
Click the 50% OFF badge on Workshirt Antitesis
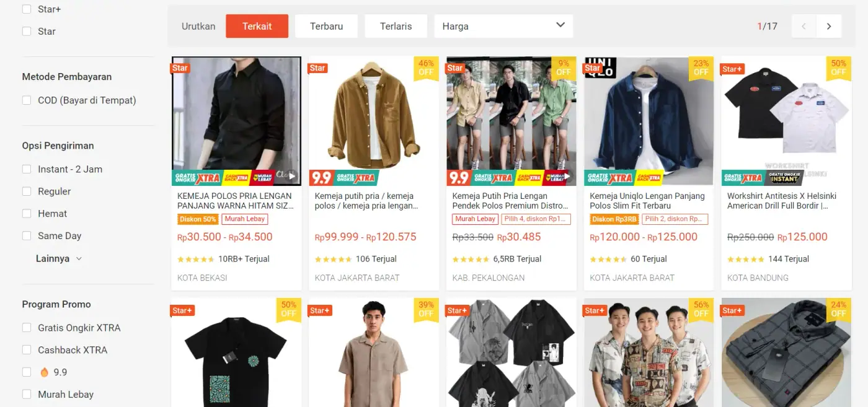point(839,68)
